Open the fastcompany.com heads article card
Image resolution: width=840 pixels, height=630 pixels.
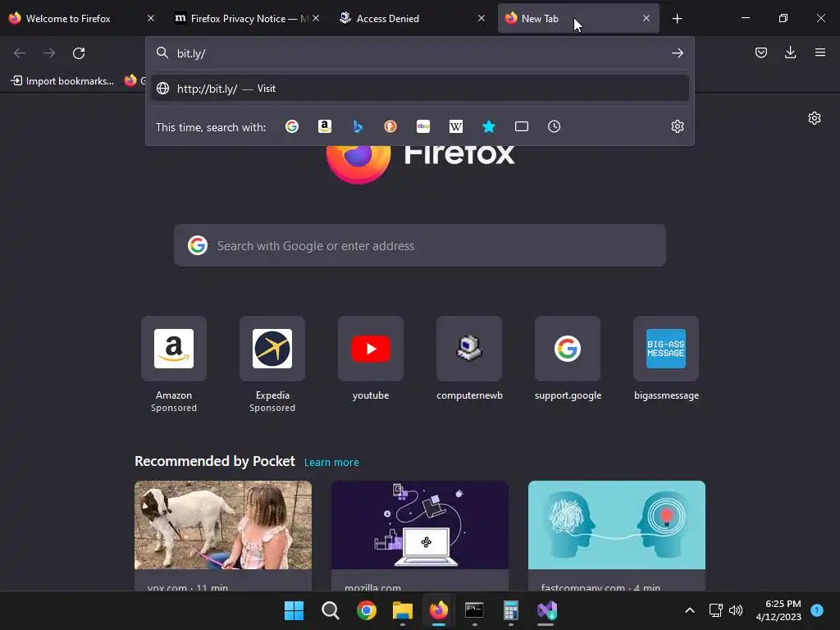617,536
